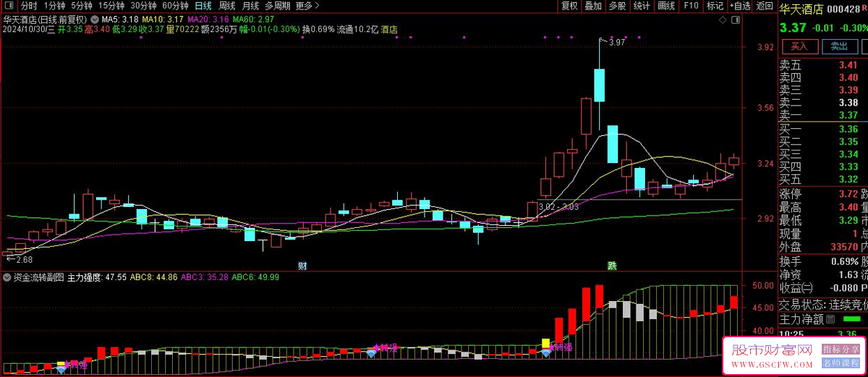Open the MA indicator dropdown arrow

[x=95, y=19]
